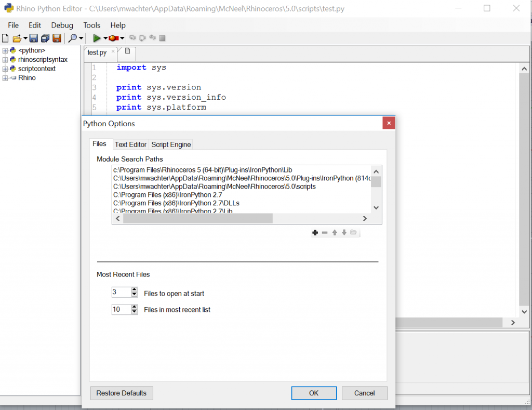Select scriptcontext in the module tree
Image resolution: width=532 pixels, height=410 pixels.
click(37, 69)
